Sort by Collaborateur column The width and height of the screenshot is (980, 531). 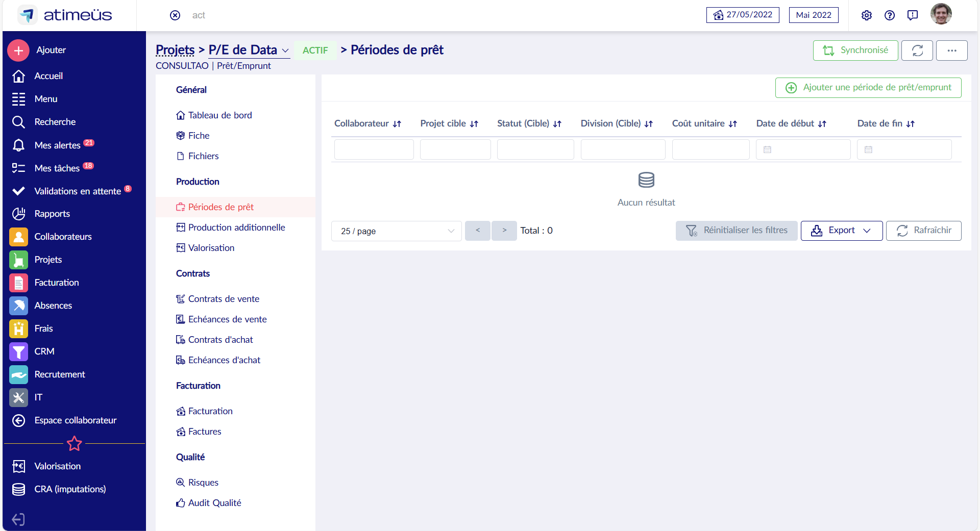click(x=397, y=124)
